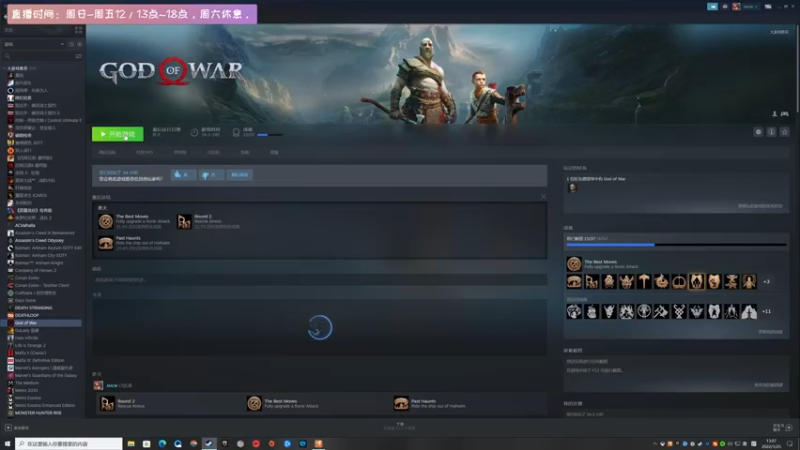
Task: Open view all friends who play link
Action: coord(760,206)
